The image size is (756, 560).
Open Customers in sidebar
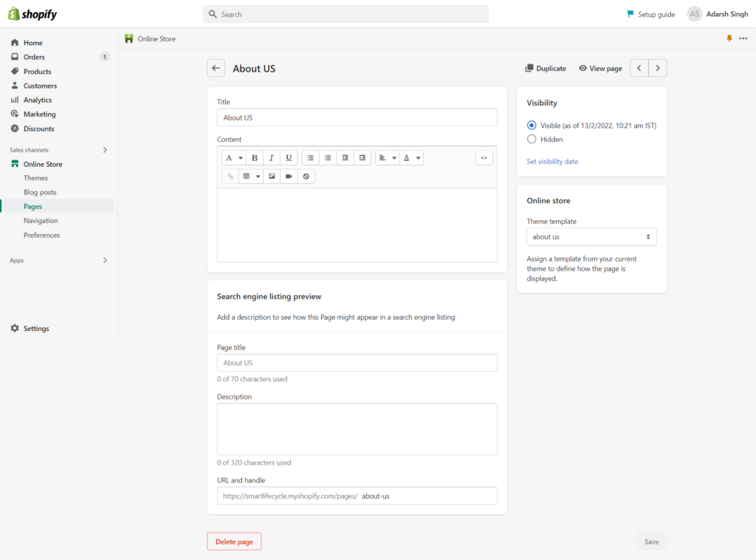coord(40,86)
